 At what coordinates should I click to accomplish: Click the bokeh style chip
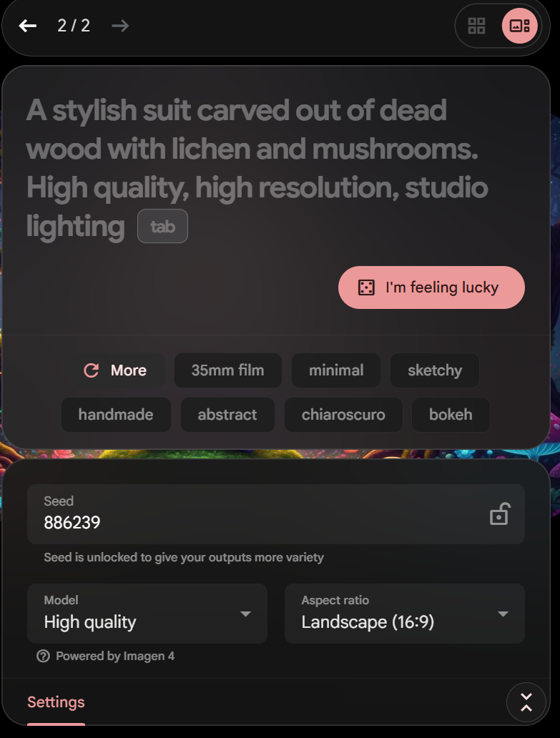(x=451, y=415)
